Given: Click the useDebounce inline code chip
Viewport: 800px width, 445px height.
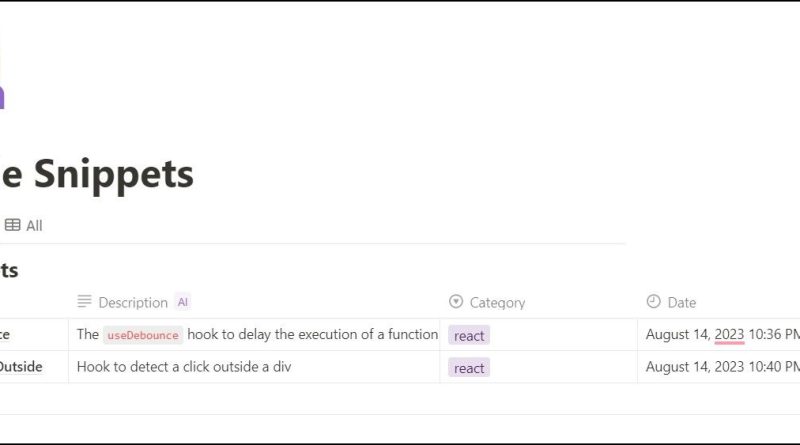Looking at the screenshot, I should (143, 335).
